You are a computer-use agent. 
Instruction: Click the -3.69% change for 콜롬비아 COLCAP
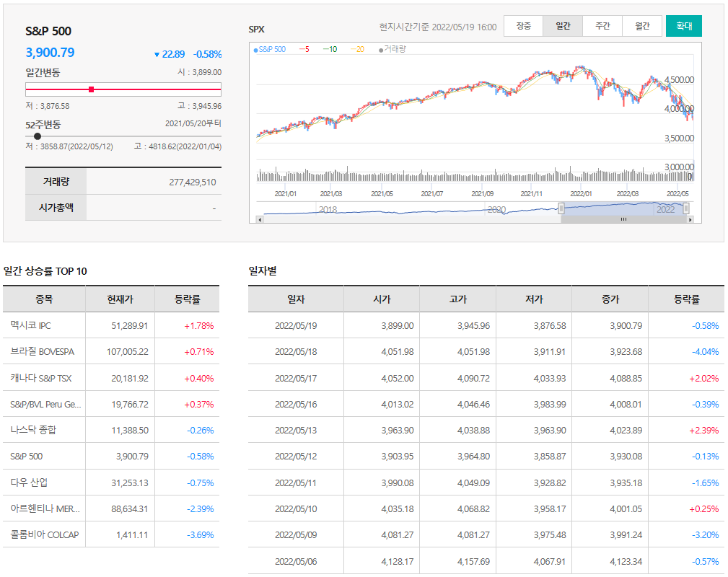click(x=200, y=534)
